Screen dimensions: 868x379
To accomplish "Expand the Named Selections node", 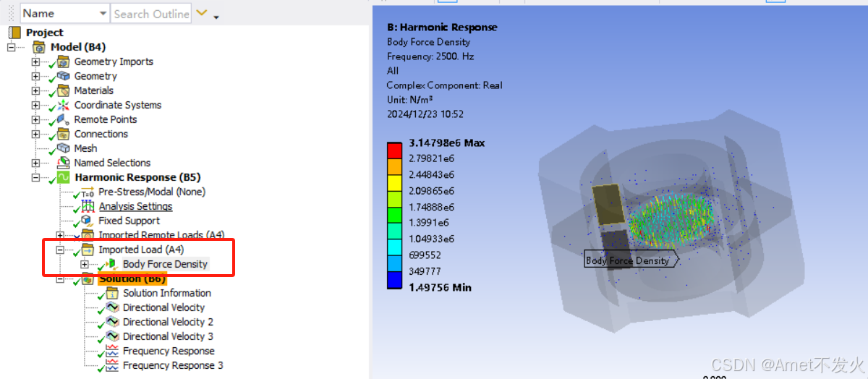I will pos(35,163).
